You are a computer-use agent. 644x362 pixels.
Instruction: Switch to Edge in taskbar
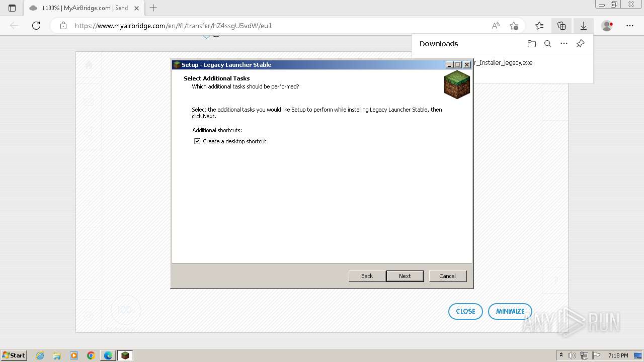(108, 355)
